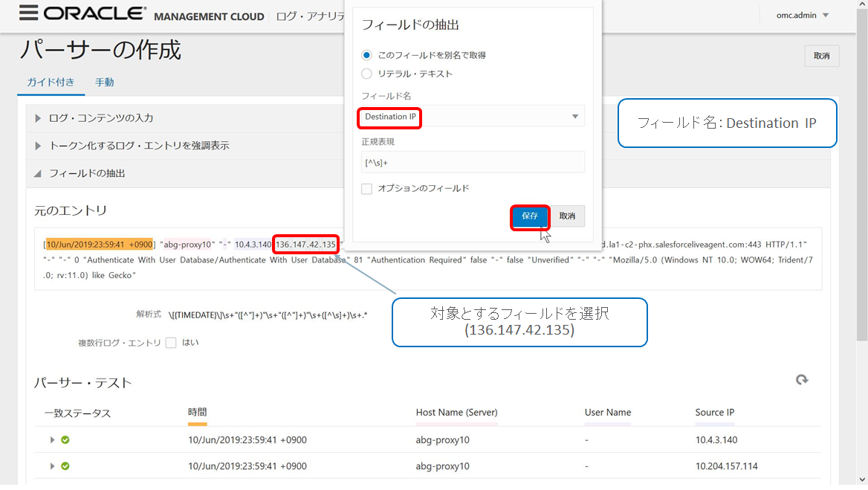This screenshot has width=868, height=490.
Task: Select the highlighted timestamp 10/Jun/2019:23:59:41 +0900
Action: tap(99, 244)
